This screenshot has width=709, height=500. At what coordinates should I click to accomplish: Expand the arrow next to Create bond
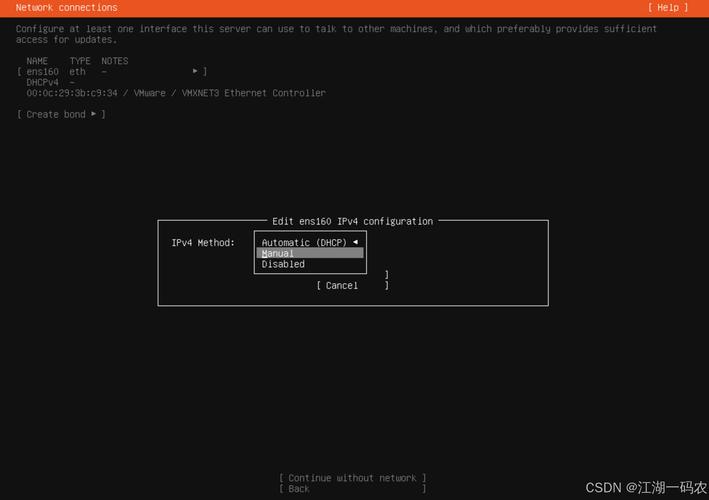94,114
